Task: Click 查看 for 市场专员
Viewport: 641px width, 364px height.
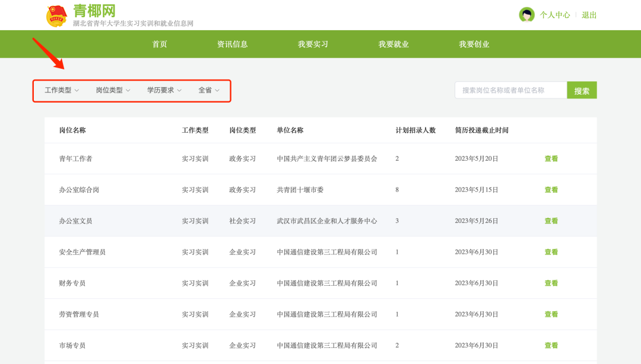Action: [551, 345]
